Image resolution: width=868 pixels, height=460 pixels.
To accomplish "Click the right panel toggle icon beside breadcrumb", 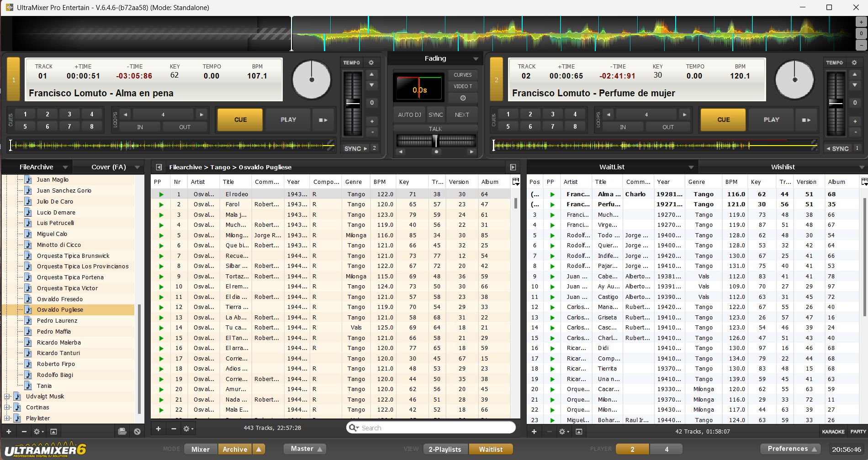I will coord(513,167).
